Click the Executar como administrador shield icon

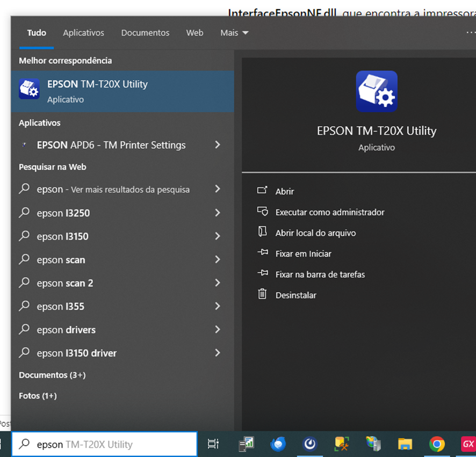262,212
